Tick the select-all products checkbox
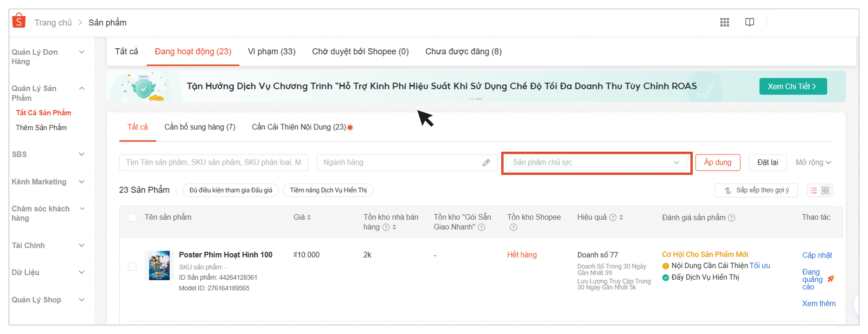The image size is (868, 334). pos(132,218)
